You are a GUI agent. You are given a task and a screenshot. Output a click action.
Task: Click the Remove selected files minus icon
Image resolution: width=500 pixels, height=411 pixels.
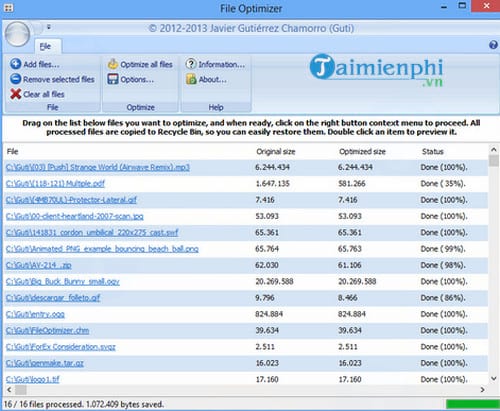click(15, 79)
